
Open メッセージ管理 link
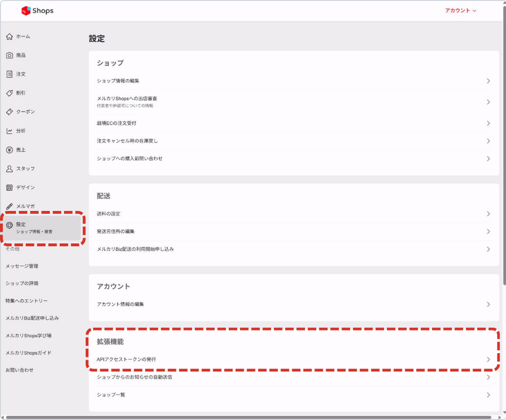coord(22,267)
